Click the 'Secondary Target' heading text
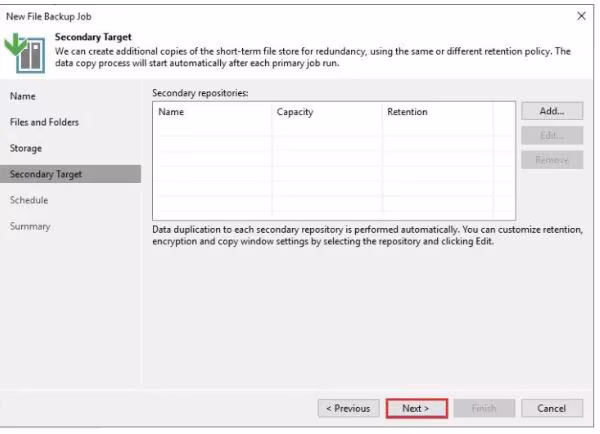Screen dimensions: 600x434 pos(93,37)
